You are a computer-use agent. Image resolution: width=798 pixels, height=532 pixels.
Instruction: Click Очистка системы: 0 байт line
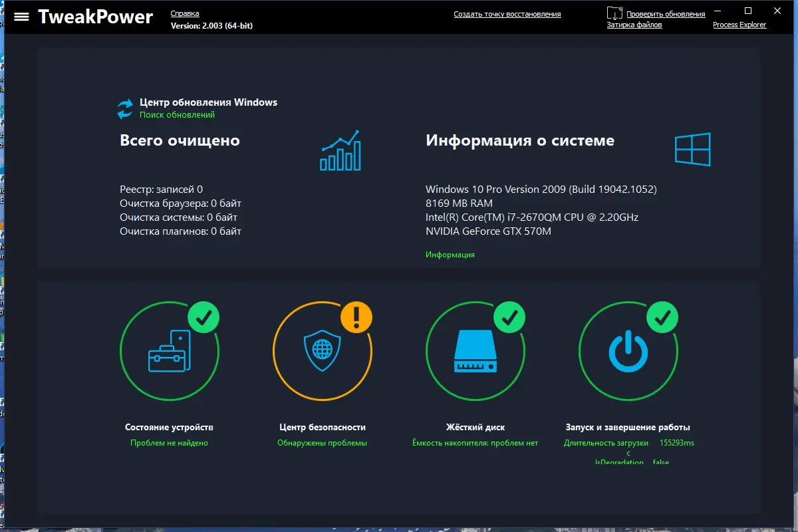178,217
